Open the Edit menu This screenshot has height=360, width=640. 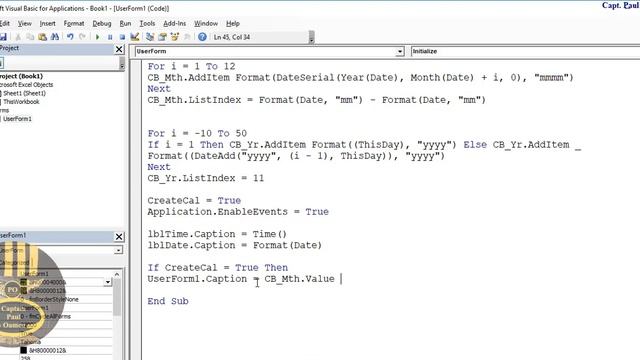[5, 24]
